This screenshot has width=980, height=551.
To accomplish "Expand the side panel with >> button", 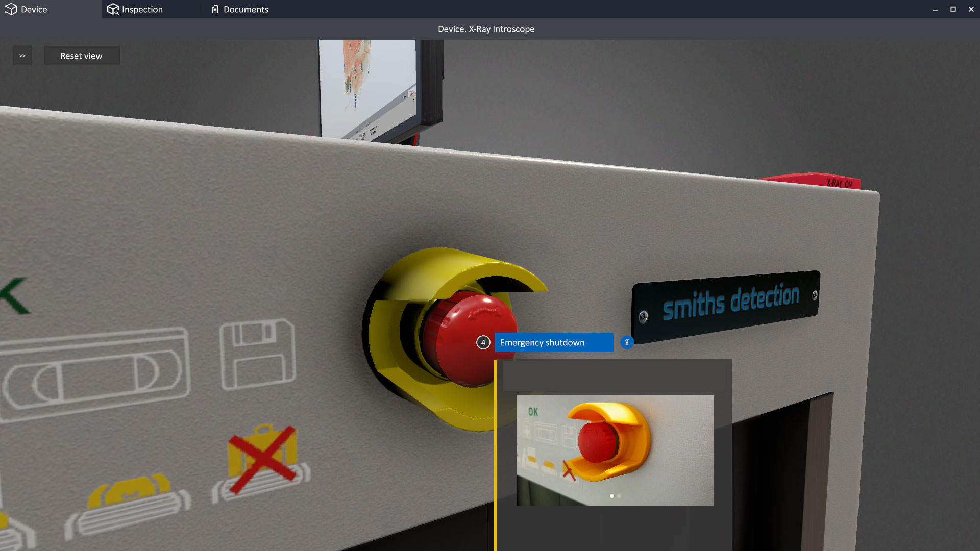I will pos(22,56).
